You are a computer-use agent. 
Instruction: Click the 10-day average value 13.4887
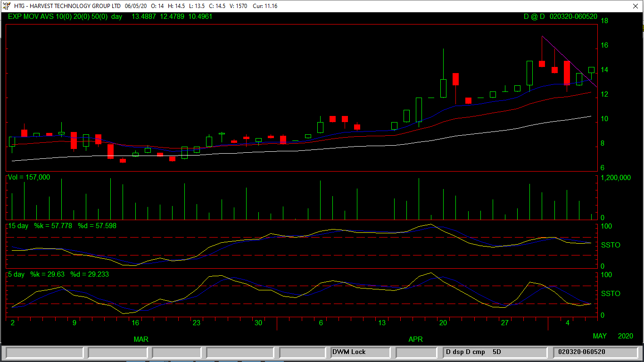point(144,16)
